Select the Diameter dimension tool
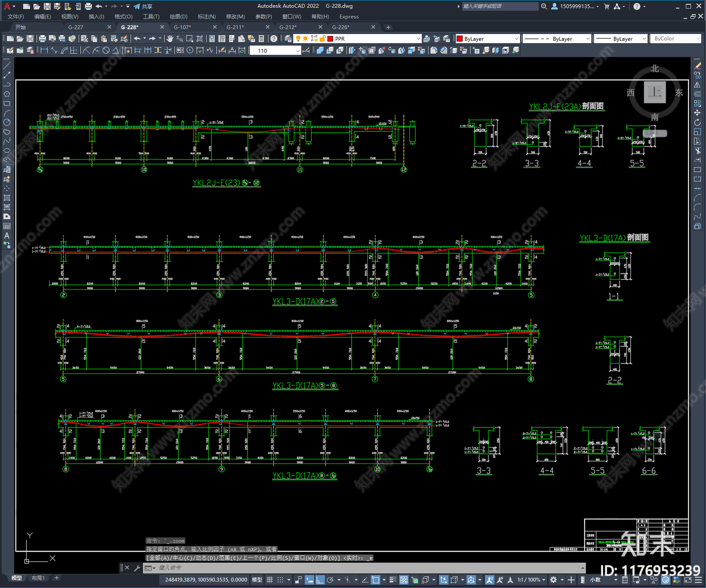Viewport: 706px width, 588px height. coord(106,50)
